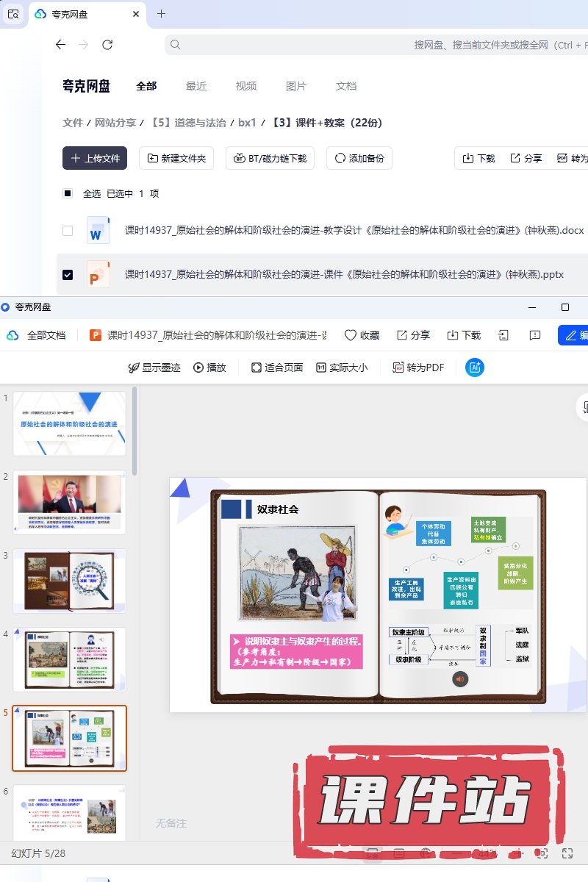Click the 显示墨迹 show ink icon
Viewport: 588px width, 882px height.
(134, 367)
